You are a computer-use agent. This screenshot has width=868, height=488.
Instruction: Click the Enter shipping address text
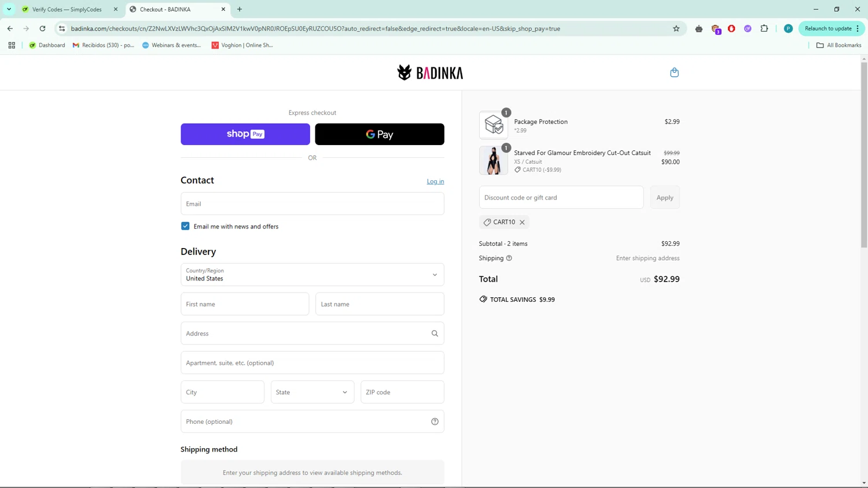click(648, 258)
